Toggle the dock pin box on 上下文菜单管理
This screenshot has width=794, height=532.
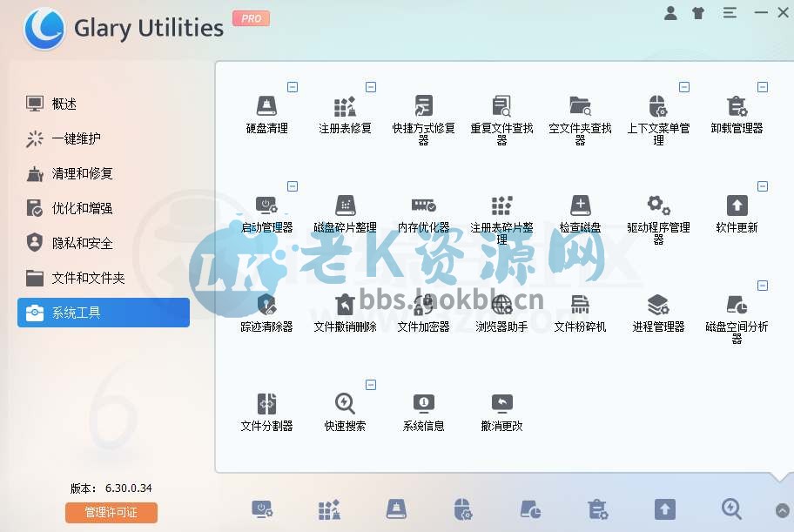click(x=684, y=87)
